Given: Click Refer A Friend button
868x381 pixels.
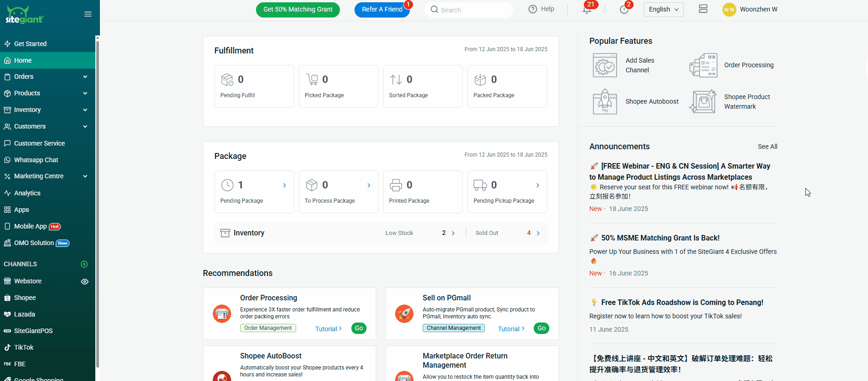Looking at the screenshot, I should point(382,10).
